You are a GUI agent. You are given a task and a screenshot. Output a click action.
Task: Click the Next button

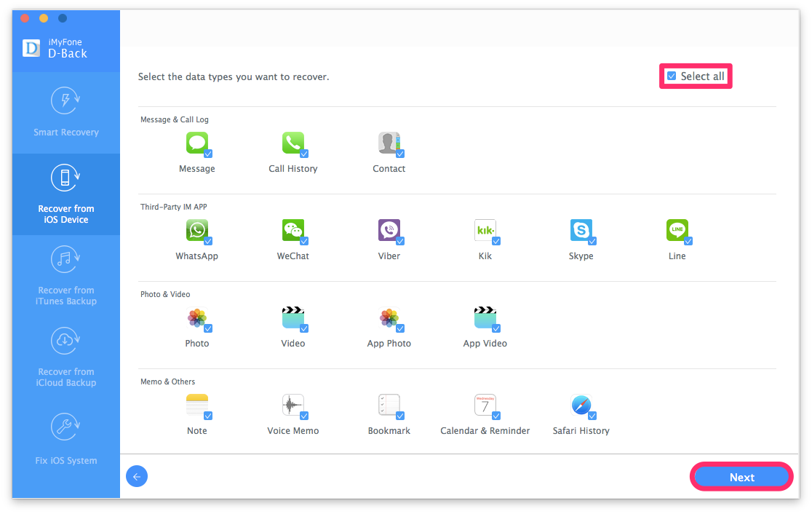[741, 477]
